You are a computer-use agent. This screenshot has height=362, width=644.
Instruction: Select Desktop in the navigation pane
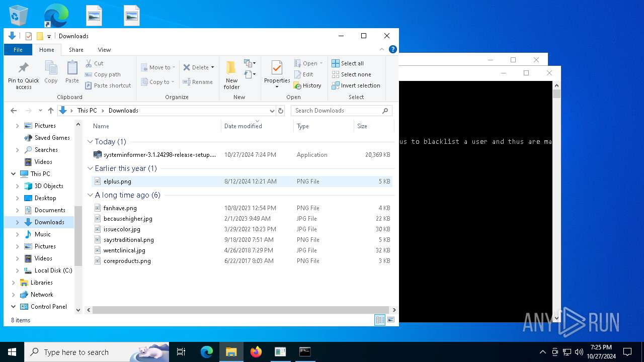point(45,198)
